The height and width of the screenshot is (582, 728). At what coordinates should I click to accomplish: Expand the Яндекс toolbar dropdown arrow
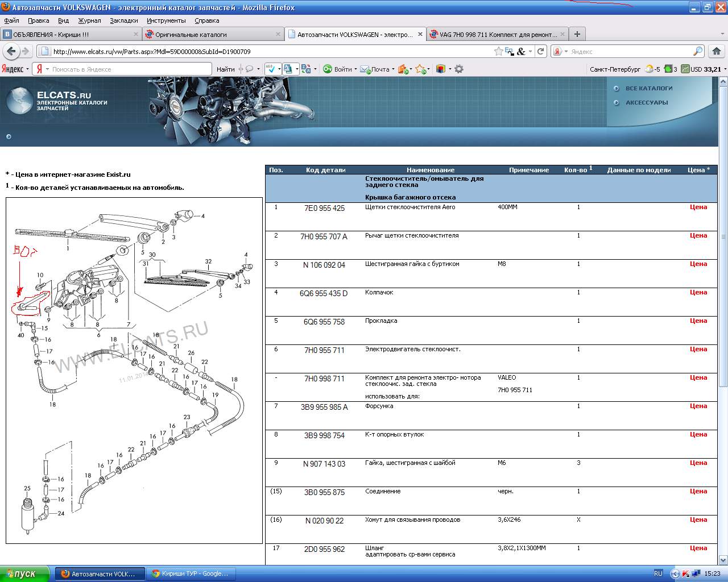pyautogui.click(x=27, y=69)
